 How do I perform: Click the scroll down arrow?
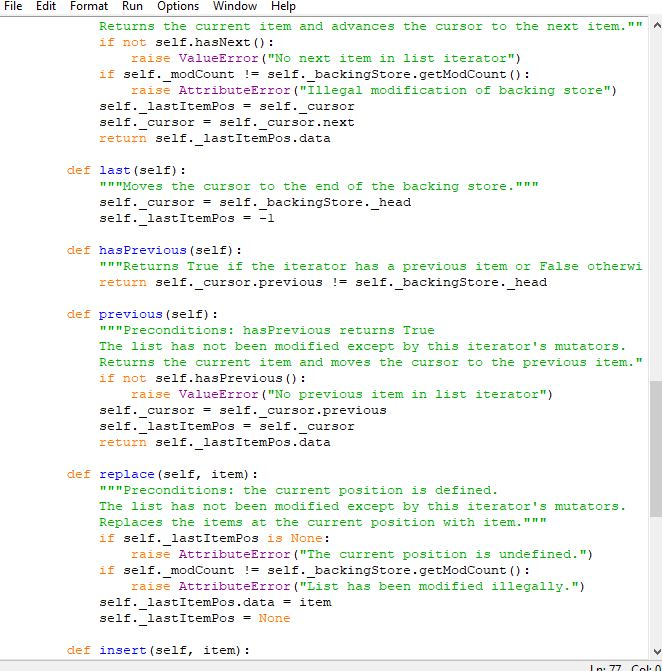[656, 652]
